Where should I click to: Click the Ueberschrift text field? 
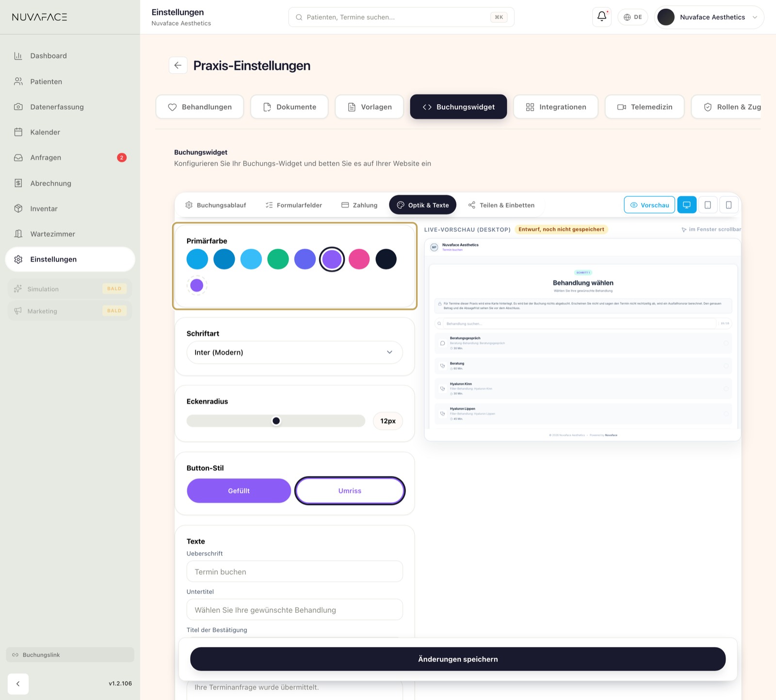point(294,572)
